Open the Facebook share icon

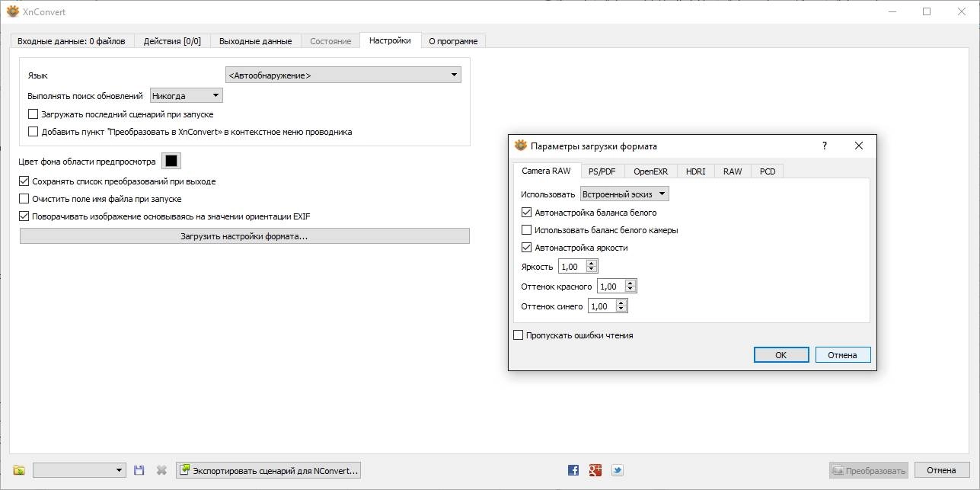click(573, 470)
